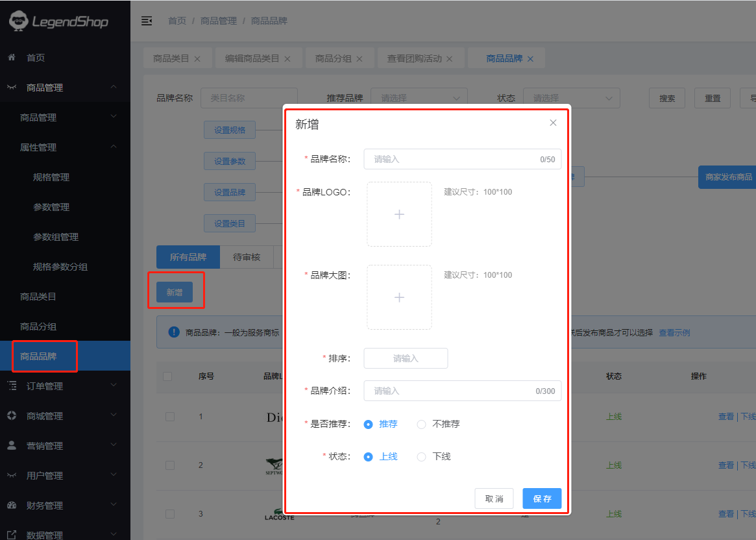Select the 推荐 radio option
The height and width of the screenshot is (540, 756).
[369, 424]
